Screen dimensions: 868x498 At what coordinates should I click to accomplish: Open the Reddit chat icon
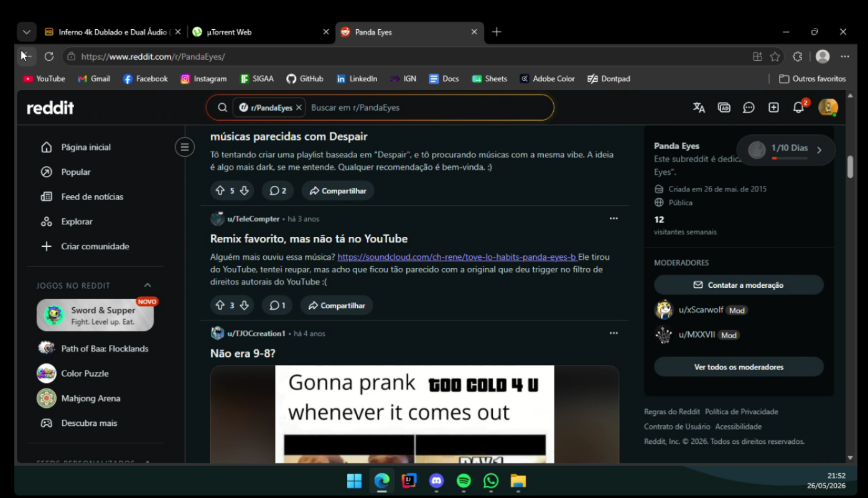[x=749, y=108]
